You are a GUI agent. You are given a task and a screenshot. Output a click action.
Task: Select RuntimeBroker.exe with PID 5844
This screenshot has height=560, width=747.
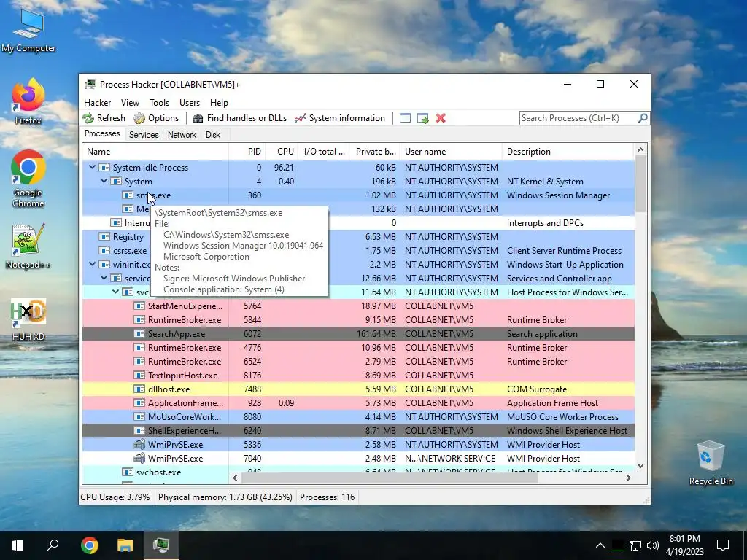[x=358, y=319]
